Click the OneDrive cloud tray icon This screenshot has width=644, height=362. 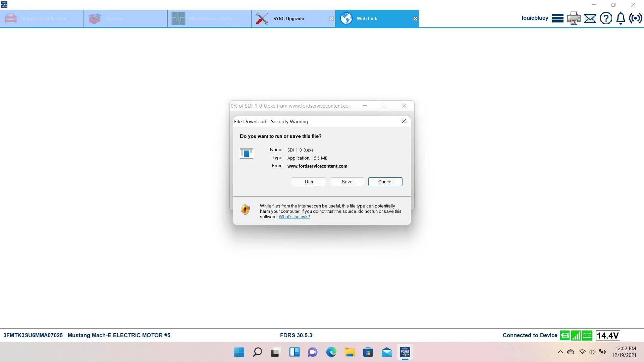click(x=571, y=352)
